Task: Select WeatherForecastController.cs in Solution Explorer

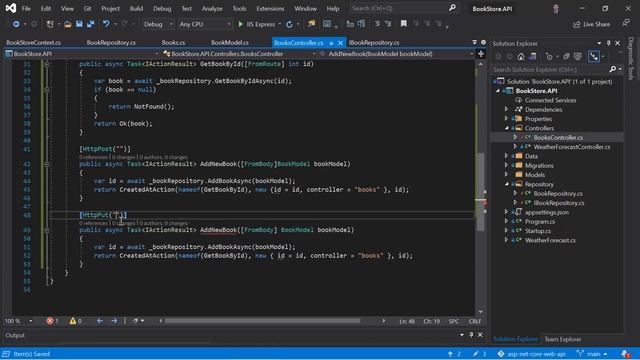Action: click(572, 147)
